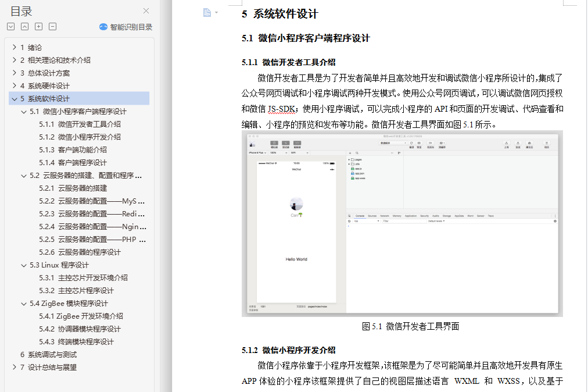Image resolution: width=588 pixels, height=392 pixels.
Task: Go to 5.2 云服务器的搭建、配置和程序 entry
Action: click(x=85, y=175)
